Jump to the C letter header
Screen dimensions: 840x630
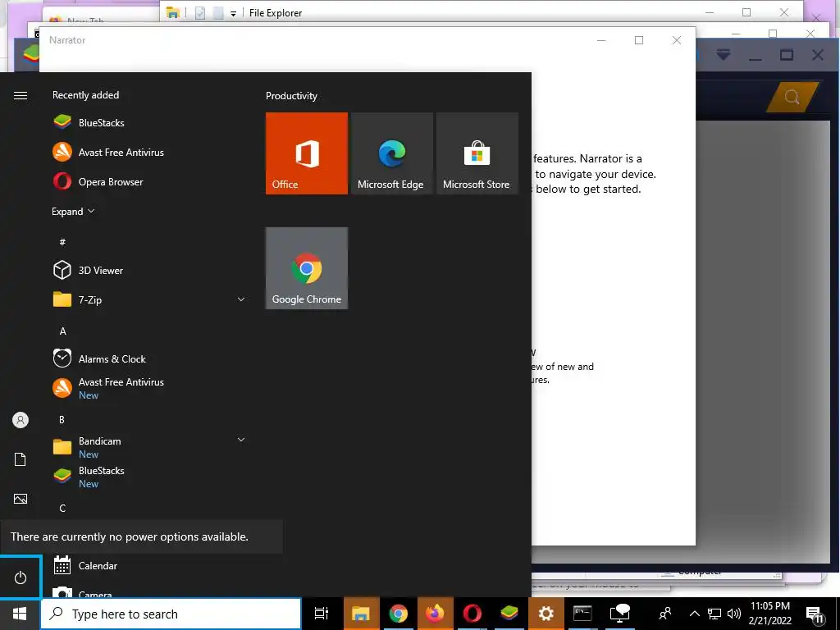coord(62,509)
